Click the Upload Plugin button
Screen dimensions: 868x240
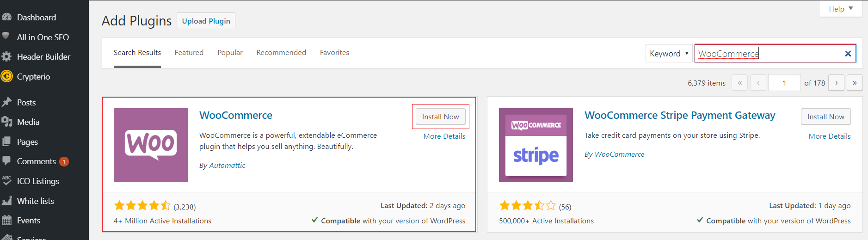pos(206,21)
